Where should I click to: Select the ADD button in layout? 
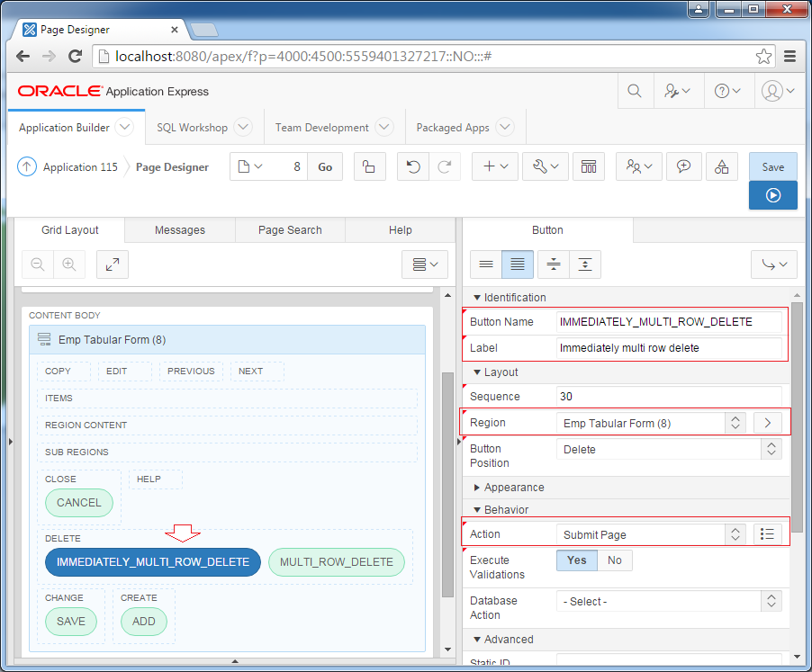[144, 622]
